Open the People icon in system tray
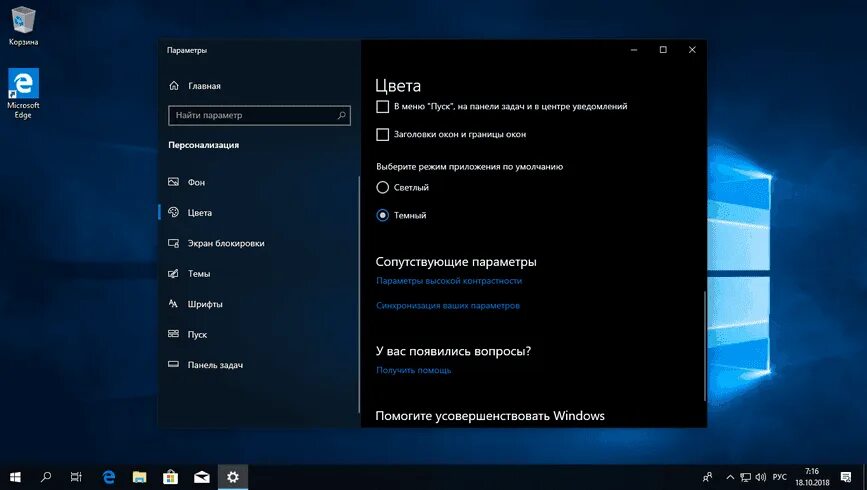Viewport: 867px width, 490px height. click(x=708, y=477)
